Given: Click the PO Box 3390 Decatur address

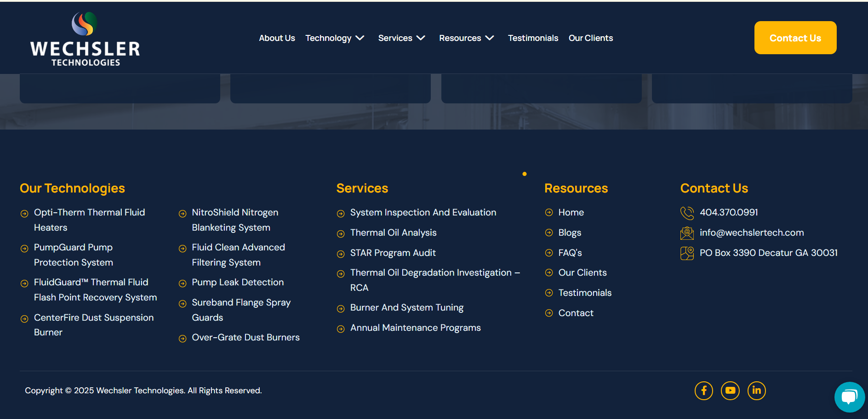Looking at the screenshot, I should (768, 253).
